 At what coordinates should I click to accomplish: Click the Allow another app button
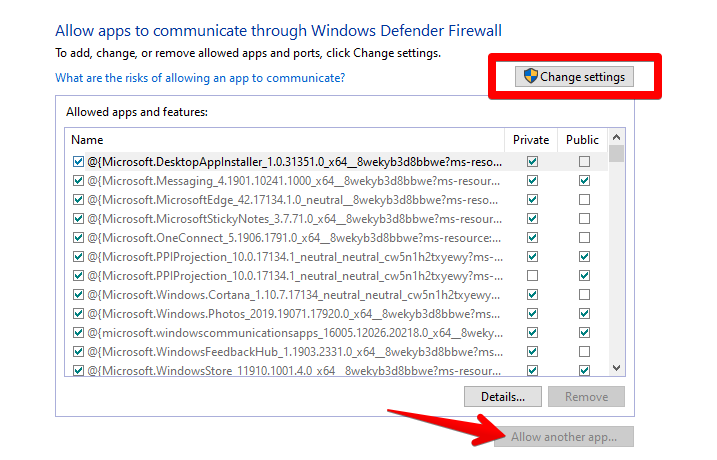point(564,437)
